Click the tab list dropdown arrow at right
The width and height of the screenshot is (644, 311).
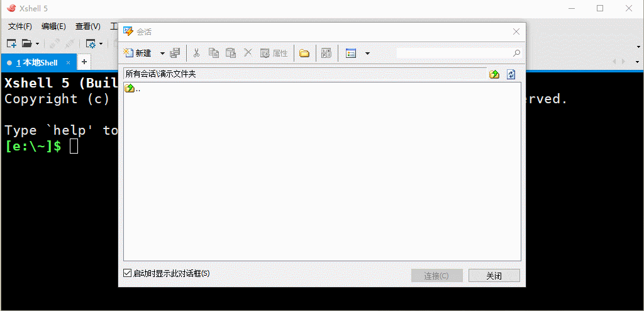coord(638,62)
